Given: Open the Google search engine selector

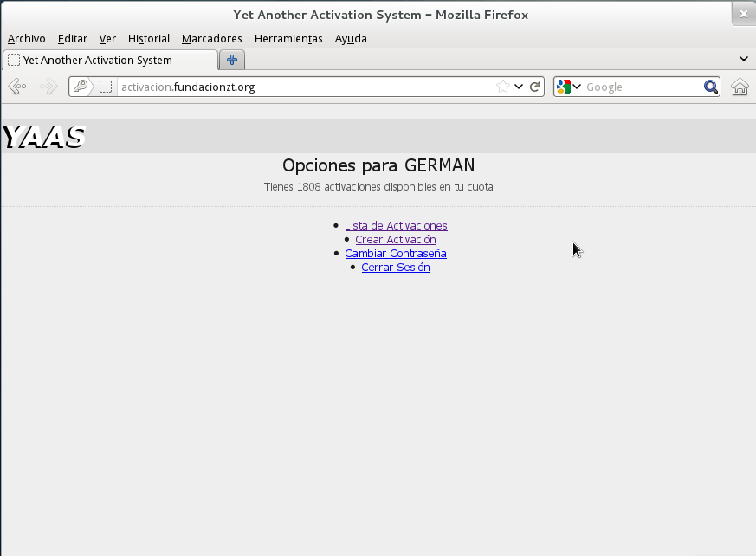Looking at the screenshot, I should pos(569,87).
